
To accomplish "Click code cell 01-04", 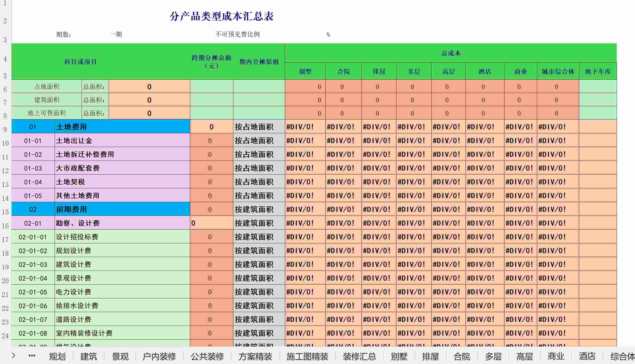I will (33, 182).
